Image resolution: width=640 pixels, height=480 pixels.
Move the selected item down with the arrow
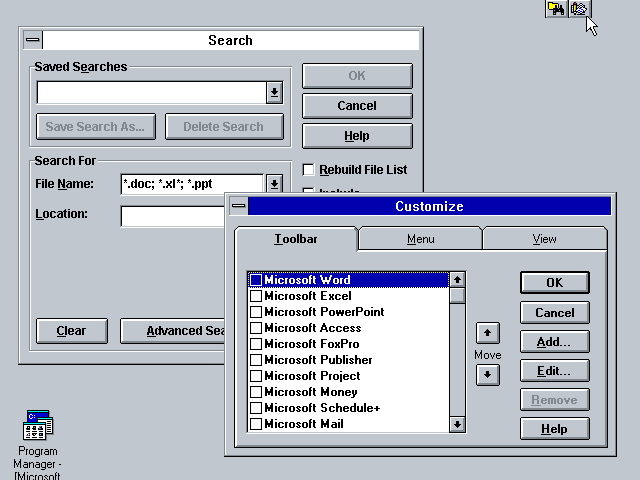tap(487, 375)
